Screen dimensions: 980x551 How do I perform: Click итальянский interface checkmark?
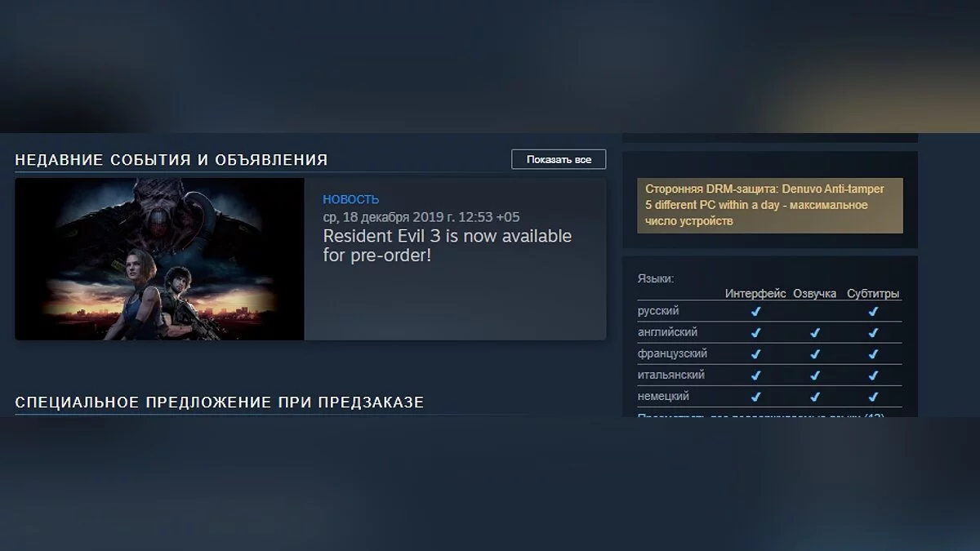point(755,375)
